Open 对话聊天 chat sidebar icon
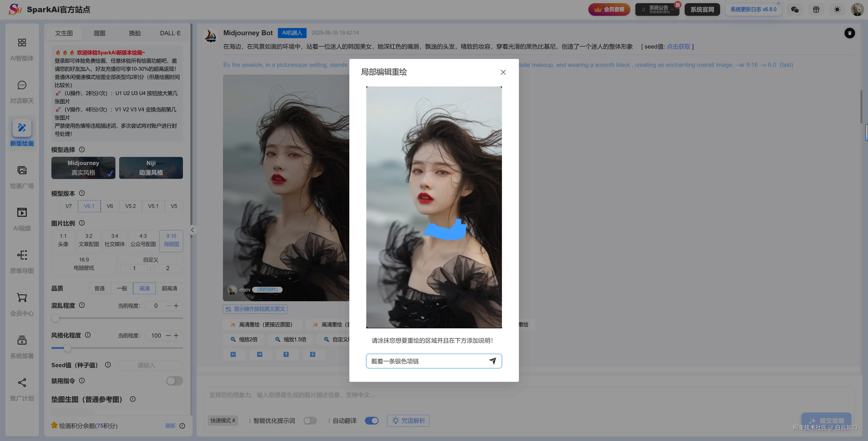Image resolution: width=868 pixels, height=441 pixels. (22, 92)
